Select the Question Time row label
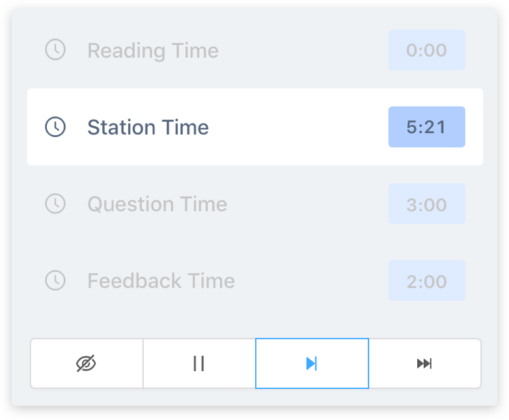509x420 pixels. click(157, 204)
